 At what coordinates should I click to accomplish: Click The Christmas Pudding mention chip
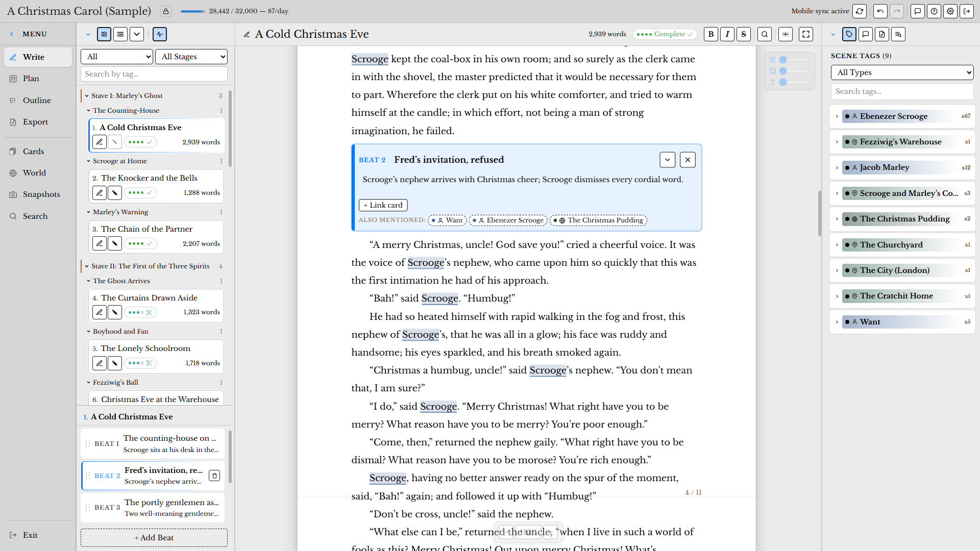599,220
